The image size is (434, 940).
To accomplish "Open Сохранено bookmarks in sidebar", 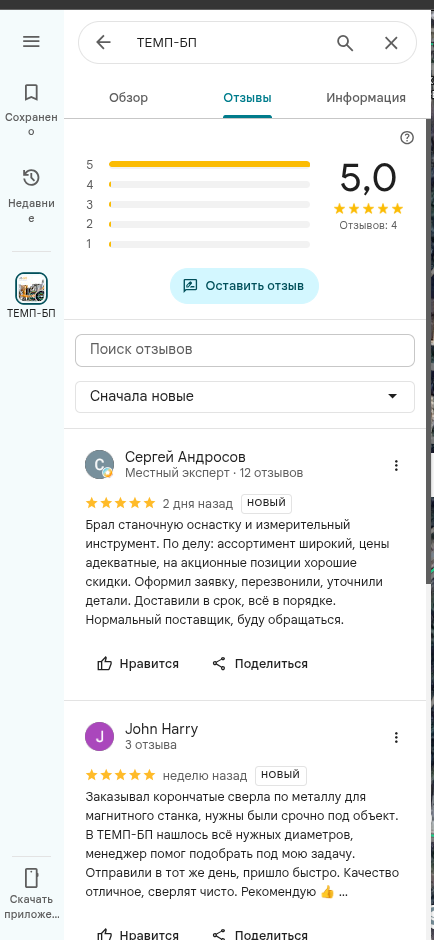I will [31, 110].
